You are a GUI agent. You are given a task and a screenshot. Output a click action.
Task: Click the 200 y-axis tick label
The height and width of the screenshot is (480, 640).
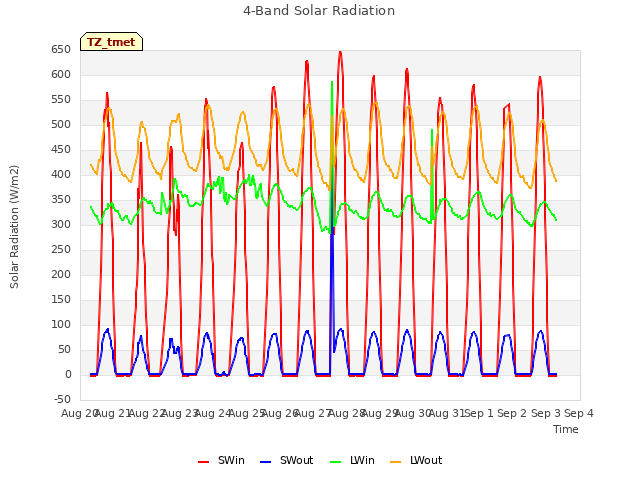tap(61, 275)
